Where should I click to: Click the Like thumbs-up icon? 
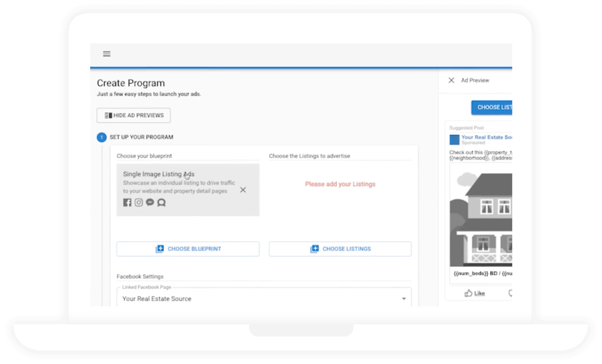coord(468,293)
